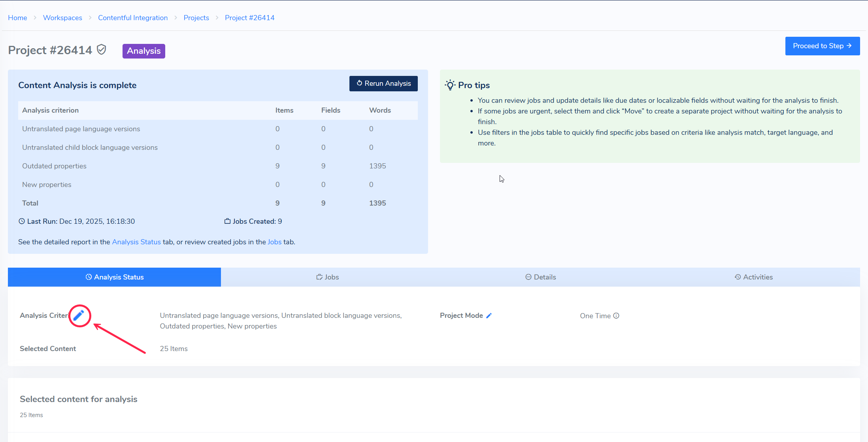The height and width of the screenshot is (442, 868).
Task: Click the Total words value 1395
Action: [377, 203]
